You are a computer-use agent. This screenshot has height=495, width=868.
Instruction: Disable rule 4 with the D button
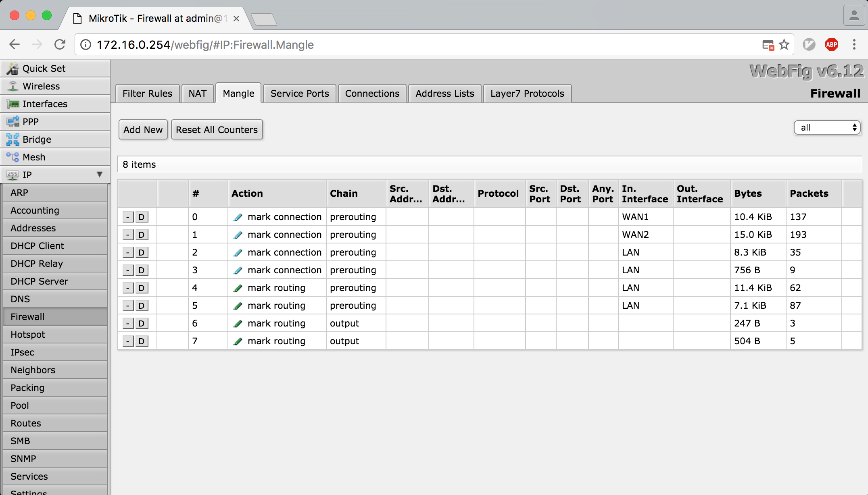(x=142, y=288)
